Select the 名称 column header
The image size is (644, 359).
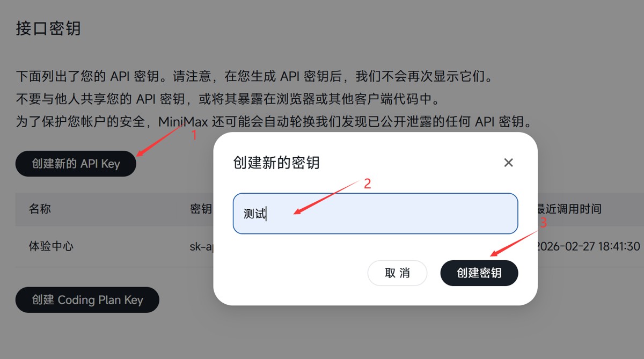pyautogui.click(x=40, y=209)
